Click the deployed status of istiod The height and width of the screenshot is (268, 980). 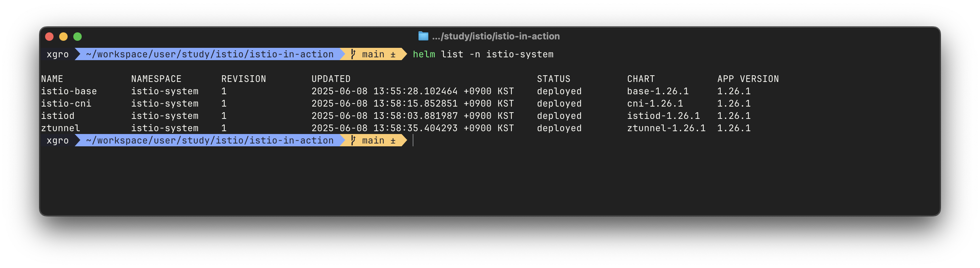tap(559, 116)
